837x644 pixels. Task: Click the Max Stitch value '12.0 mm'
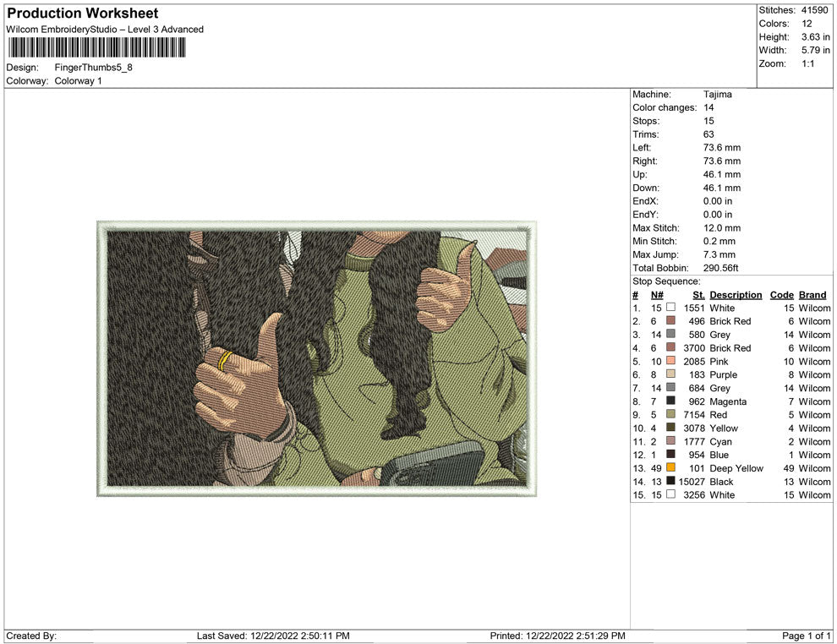point(722,228)
